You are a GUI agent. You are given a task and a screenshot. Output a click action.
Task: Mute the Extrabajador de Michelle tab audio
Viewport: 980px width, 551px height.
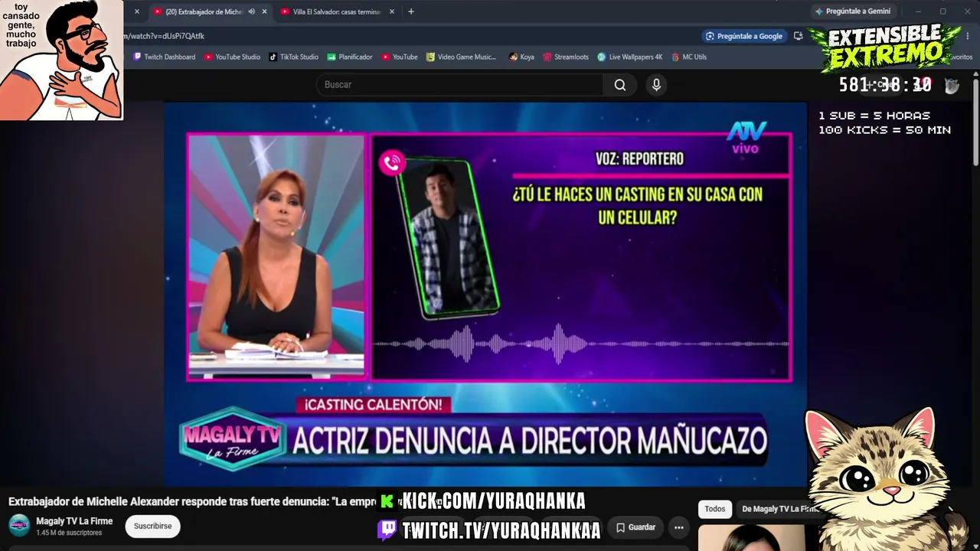(x=252, y=11)
